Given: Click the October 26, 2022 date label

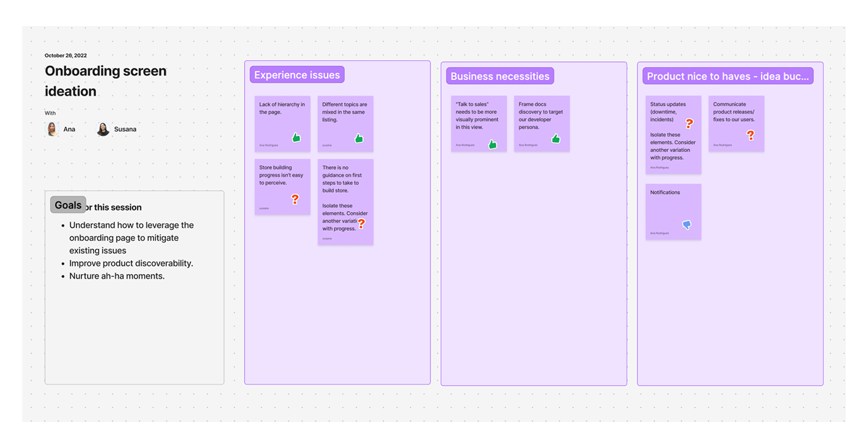Looking at the screenshot, I should pyautogui.click(x=66, y=55).
